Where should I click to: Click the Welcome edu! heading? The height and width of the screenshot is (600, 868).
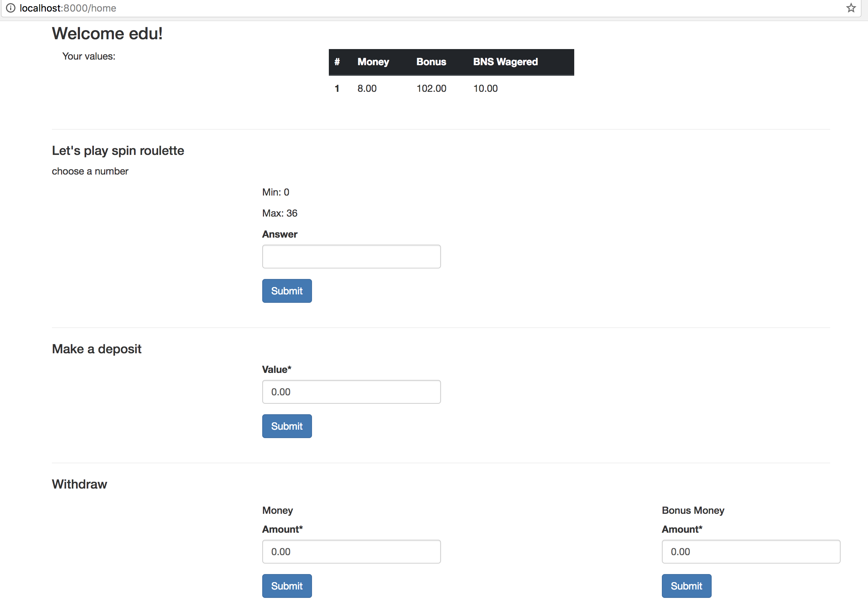107,33
